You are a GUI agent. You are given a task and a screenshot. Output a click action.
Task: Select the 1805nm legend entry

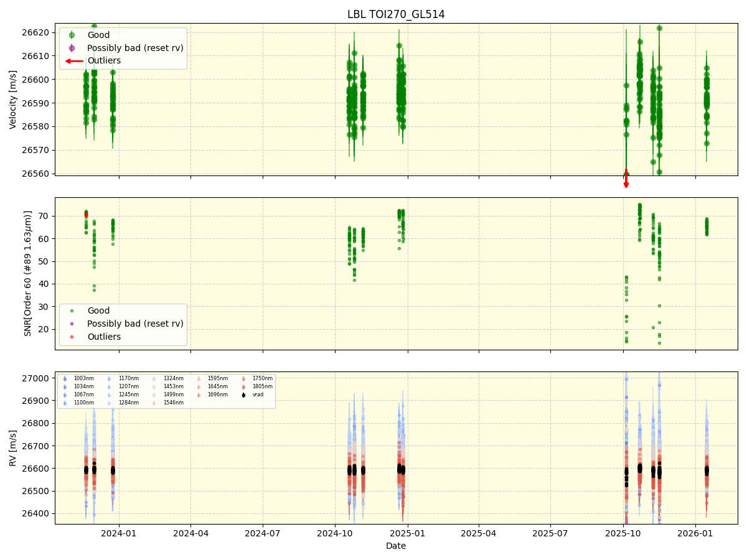pyautogui.click(x=263, y=386)
